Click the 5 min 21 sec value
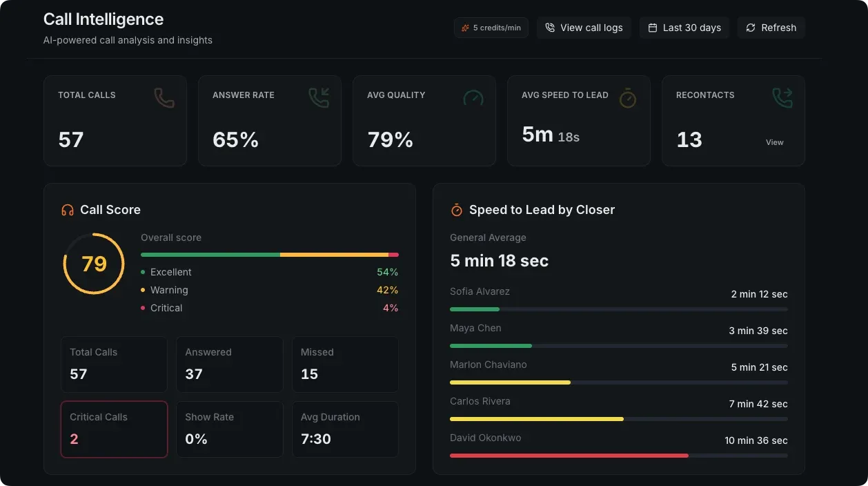This screenshot has height=486, width=868. coord(759,367)
